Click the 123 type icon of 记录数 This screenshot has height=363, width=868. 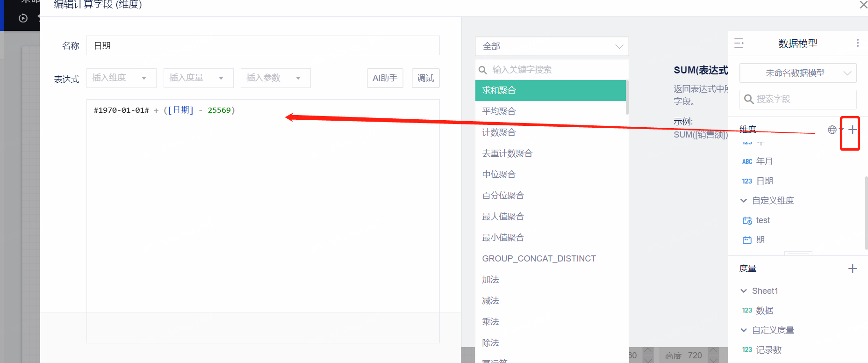point(747,350)
